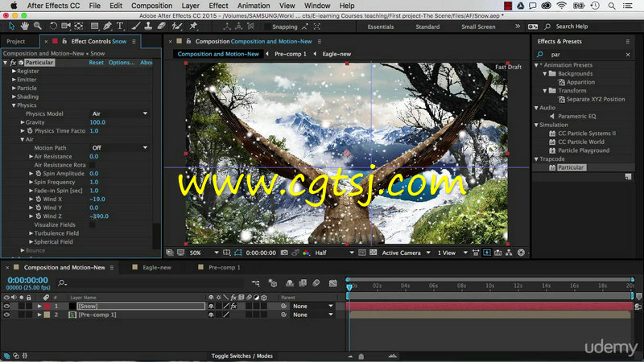This screenshot has width=644, height=362.
Task: Toggle Spin Amplitude stopwatch
Action: point(38,174)
